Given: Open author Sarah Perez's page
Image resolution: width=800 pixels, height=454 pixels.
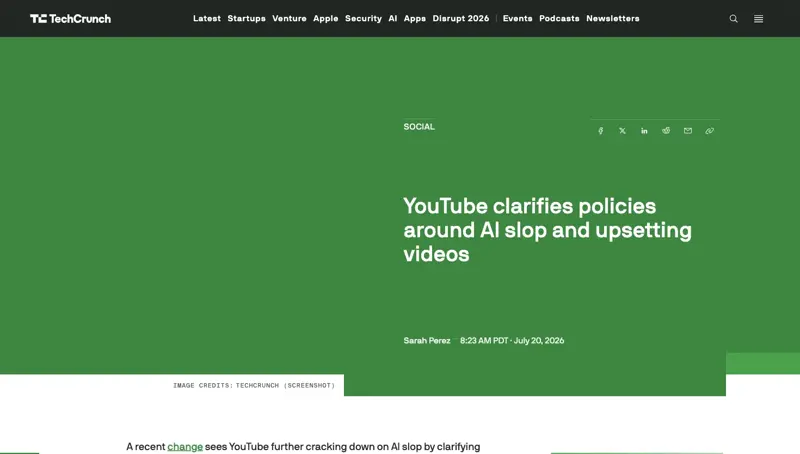Looking at the screenshot, I should click(x=427, y=340).
